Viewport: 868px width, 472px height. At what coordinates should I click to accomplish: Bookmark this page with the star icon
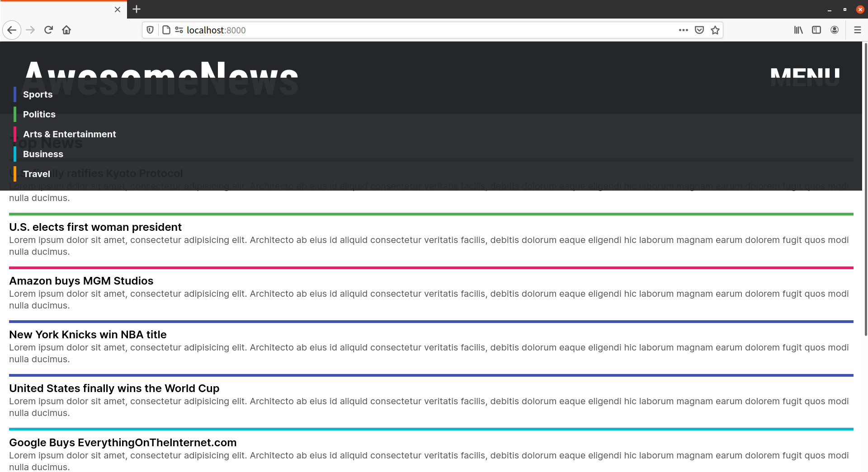[x=715, y=30]
